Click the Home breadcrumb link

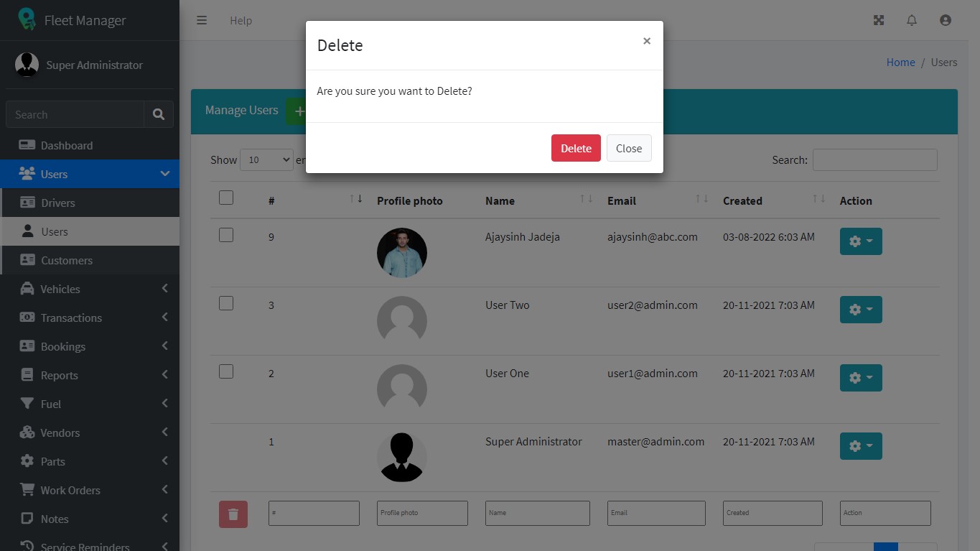point(900,62)
